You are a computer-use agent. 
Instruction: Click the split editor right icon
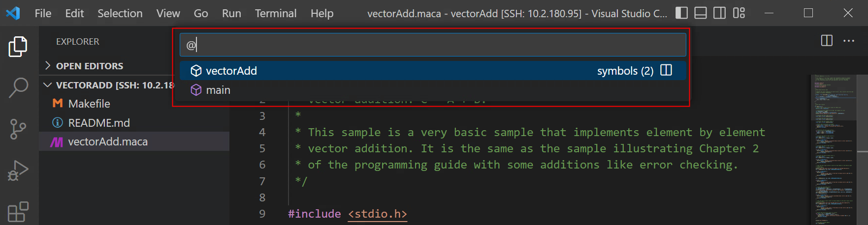tap(827, 41)
